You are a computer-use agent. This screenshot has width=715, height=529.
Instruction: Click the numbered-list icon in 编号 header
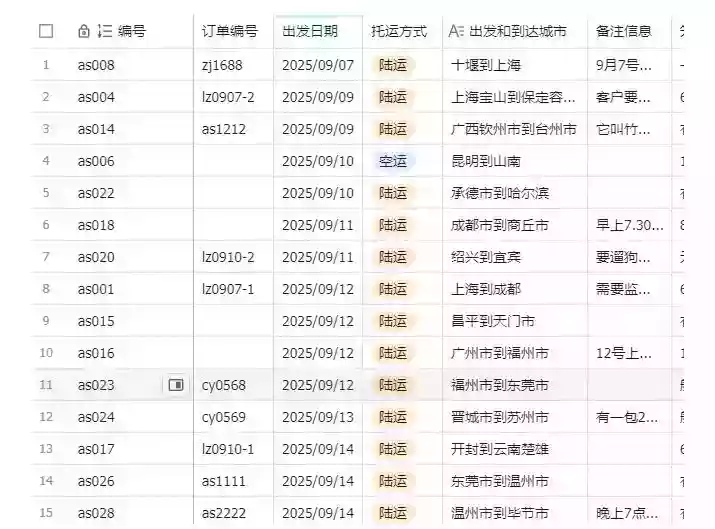click(104, 31)
